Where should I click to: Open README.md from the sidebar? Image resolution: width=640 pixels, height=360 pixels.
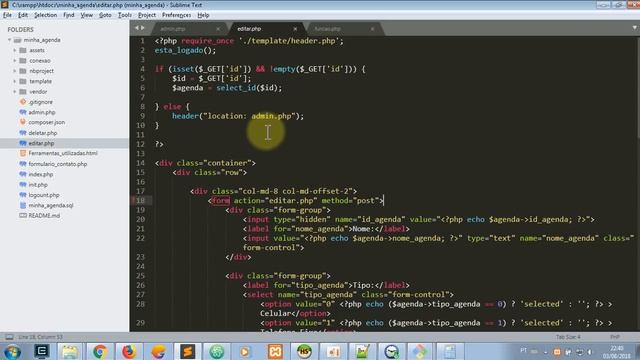coord(44,216)
